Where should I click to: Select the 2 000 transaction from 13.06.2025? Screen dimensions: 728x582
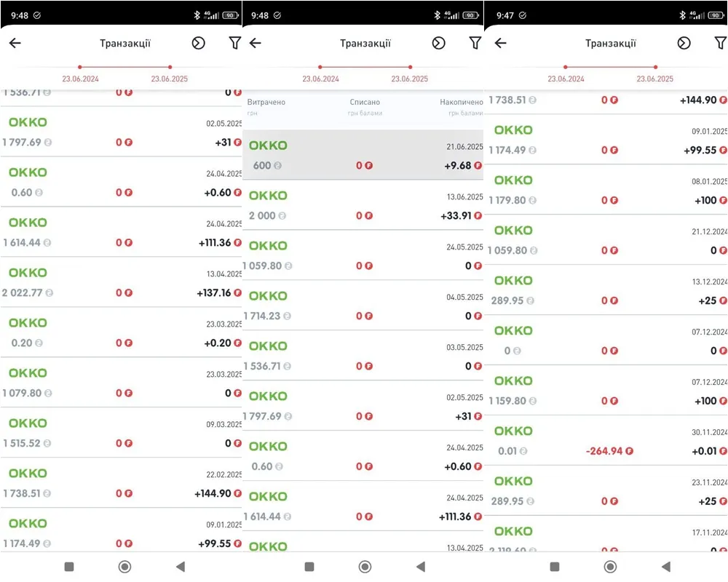[363, 206]
